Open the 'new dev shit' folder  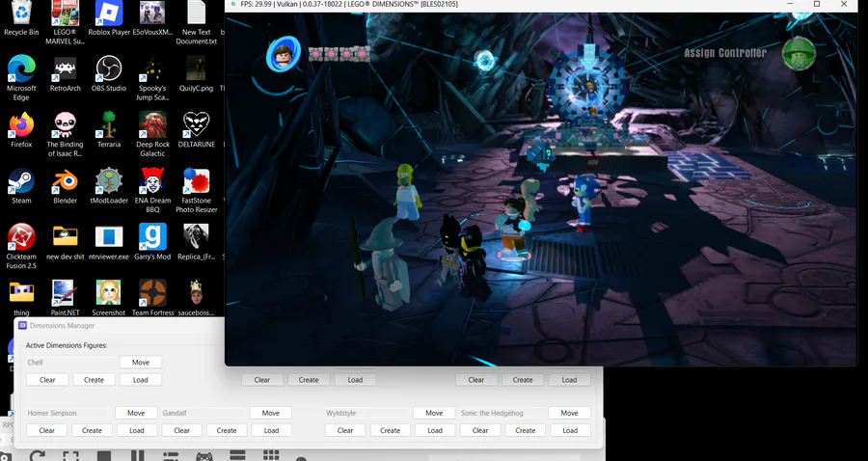tap(65, 242)
